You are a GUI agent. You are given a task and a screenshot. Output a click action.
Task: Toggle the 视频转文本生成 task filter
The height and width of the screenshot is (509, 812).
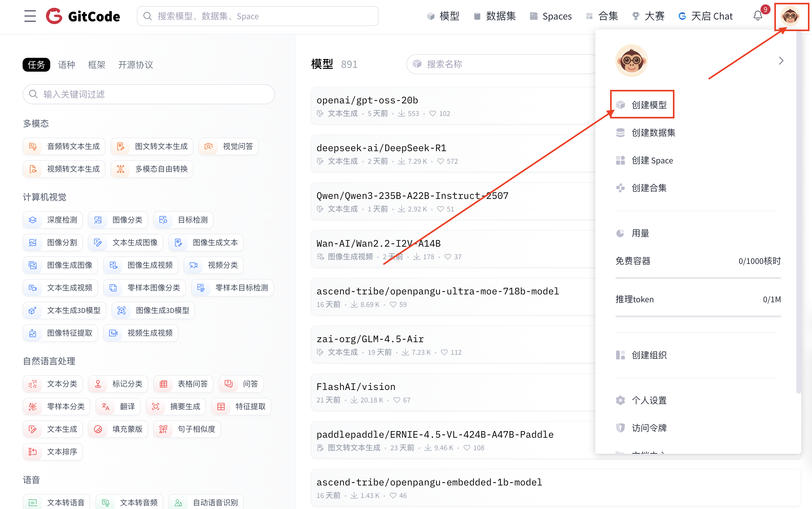(64, 169)
